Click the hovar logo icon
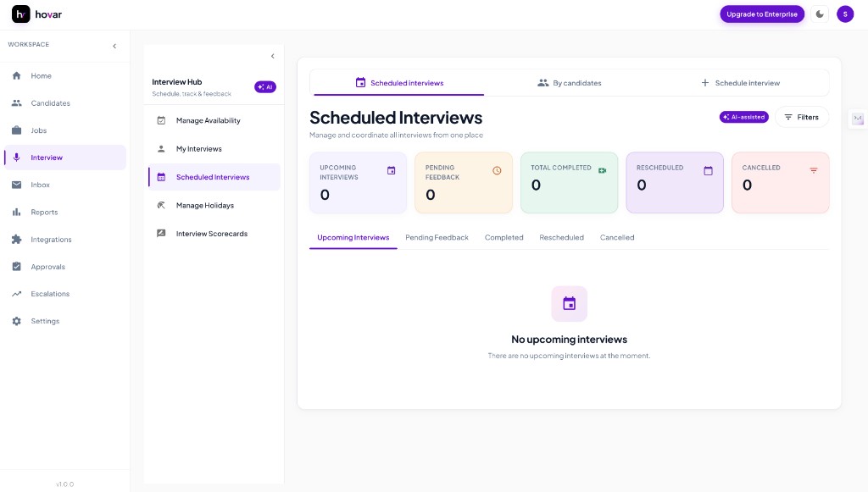868x492 pixels. click(x=21, y=14)
